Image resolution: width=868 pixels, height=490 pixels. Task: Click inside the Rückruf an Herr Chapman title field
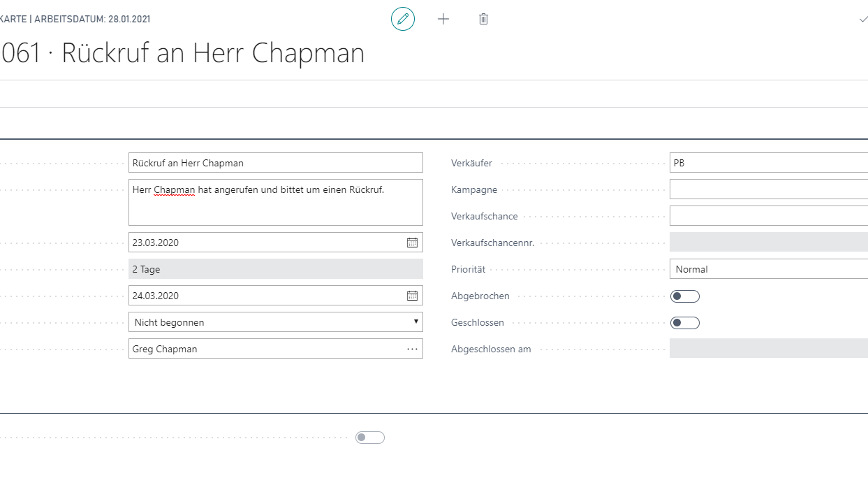click(276, 162)
